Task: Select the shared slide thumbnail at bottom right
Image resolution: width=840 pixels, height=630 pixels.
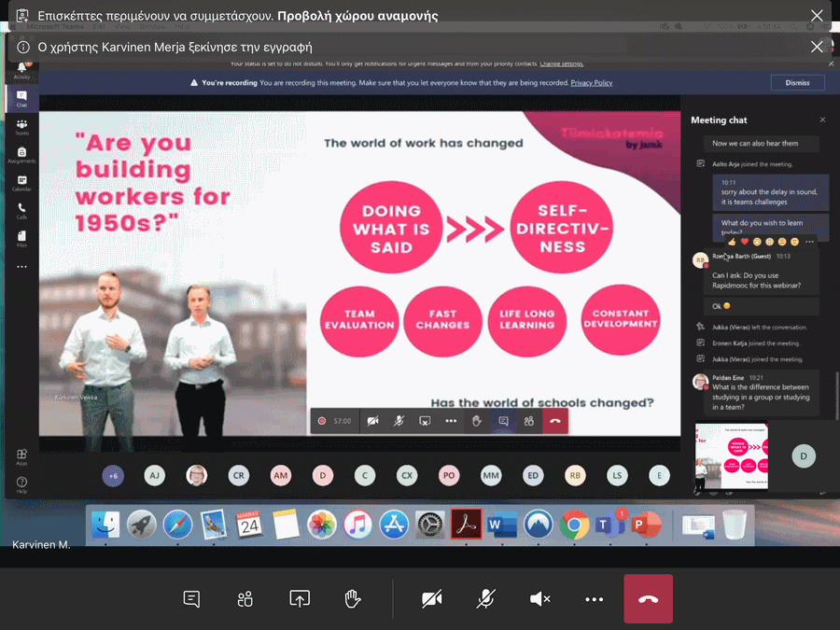Action: point(732,455)
